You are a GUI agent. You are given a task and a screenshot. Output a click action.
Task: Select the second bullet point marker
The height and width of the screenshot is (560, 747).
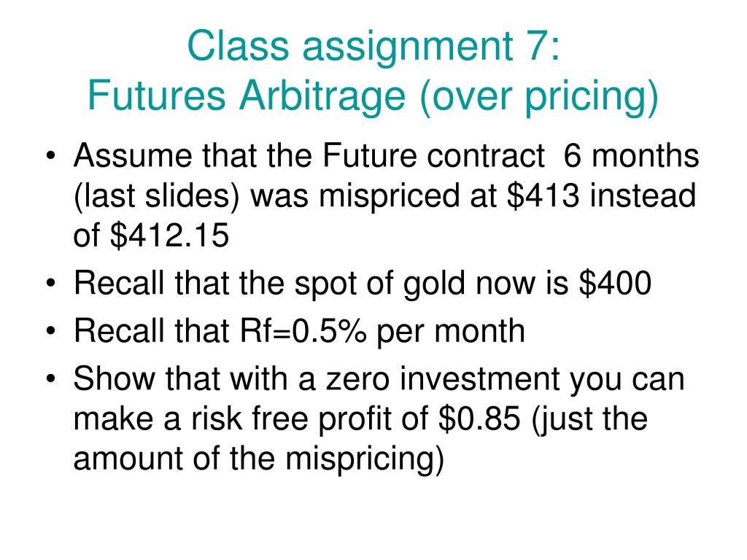pos(50,284)
